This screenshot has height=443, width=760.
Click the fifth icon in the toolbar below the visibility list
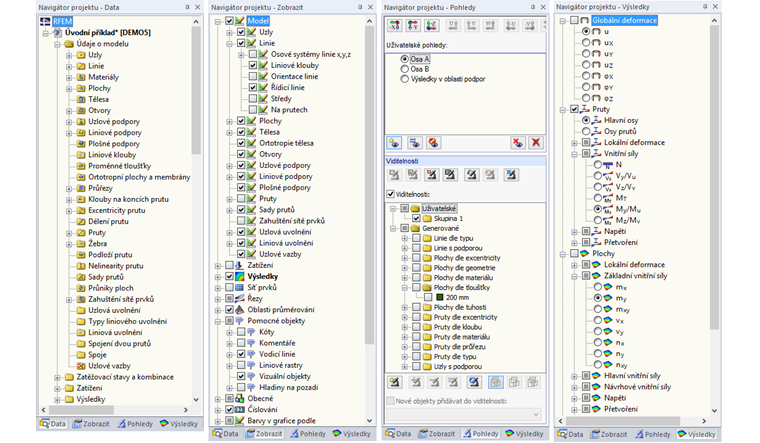click(474, 382)
